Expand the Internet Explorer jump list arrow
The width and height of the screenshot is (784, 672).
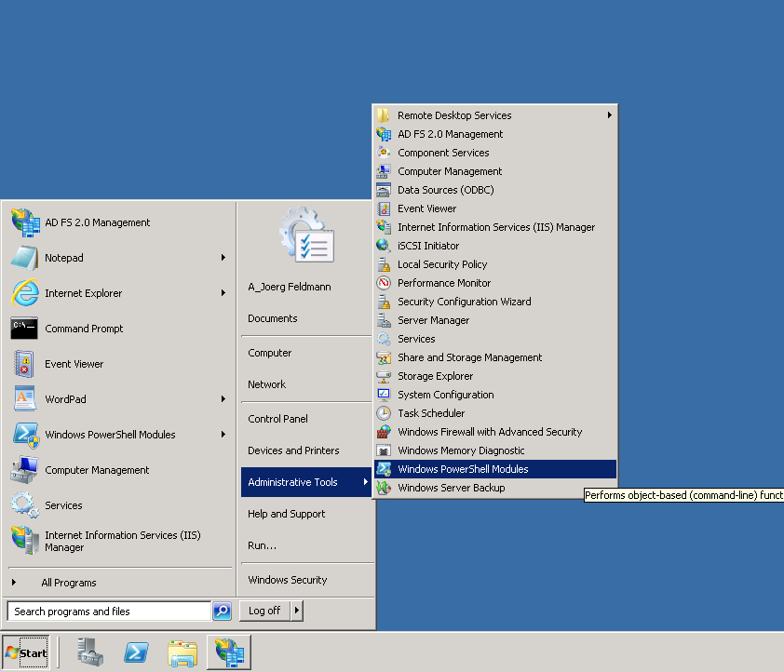(x=223, y=293)
